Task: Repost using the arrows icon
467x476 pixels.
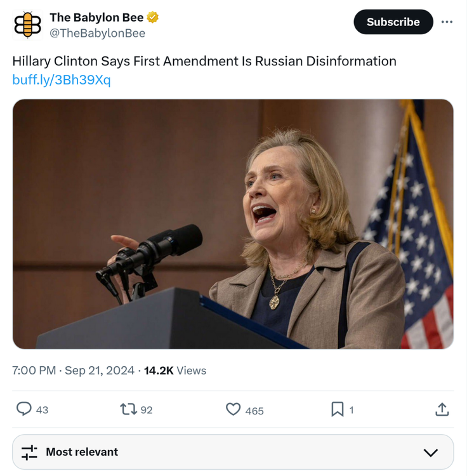Action: point(128,409)
